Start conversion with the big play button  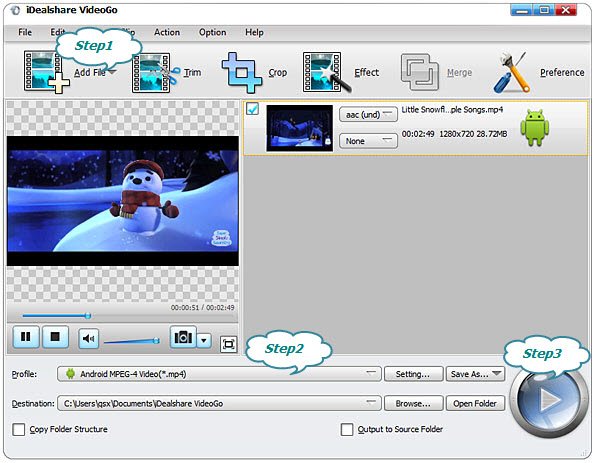coord(548,400)
